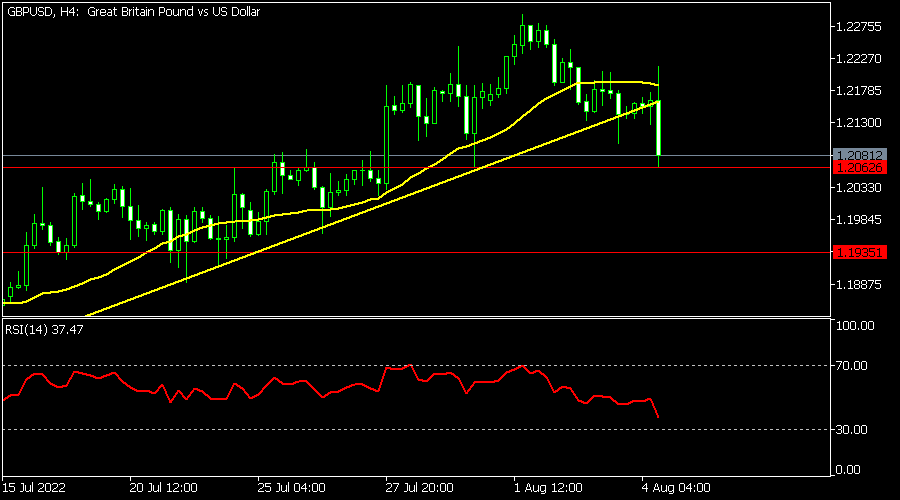The height and width of the screenshot is (500, 900).
Task: Click the RSI 0.00 scale label
Action: 848,470
